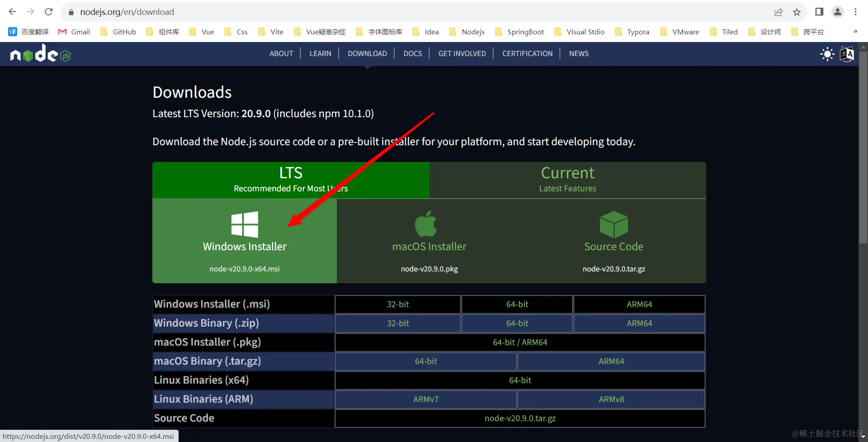Viewport: 868px width, 442px height.
Task: Click the scrollbar down arrow
Action: click(x=863, y=436)
